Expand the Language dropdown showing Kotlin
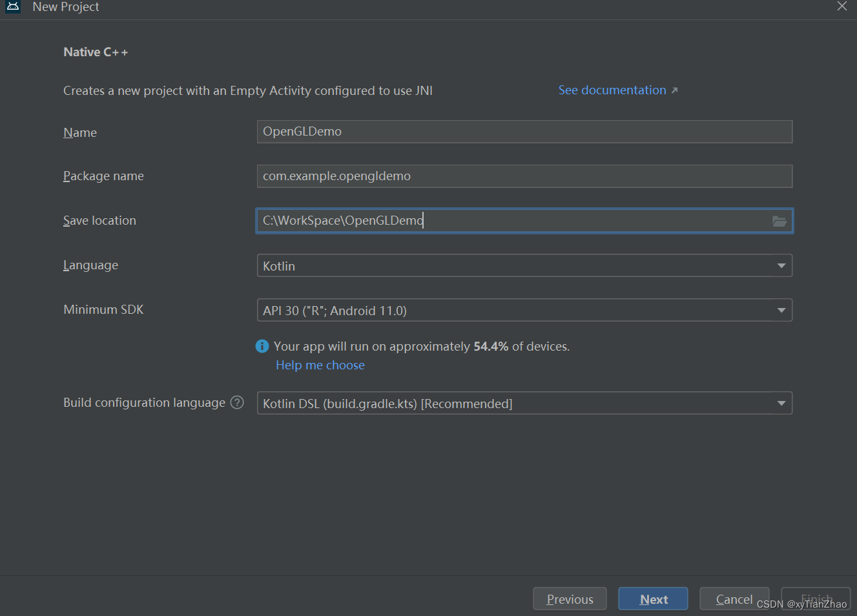The image size is (857, 616). tap(524, 265)
